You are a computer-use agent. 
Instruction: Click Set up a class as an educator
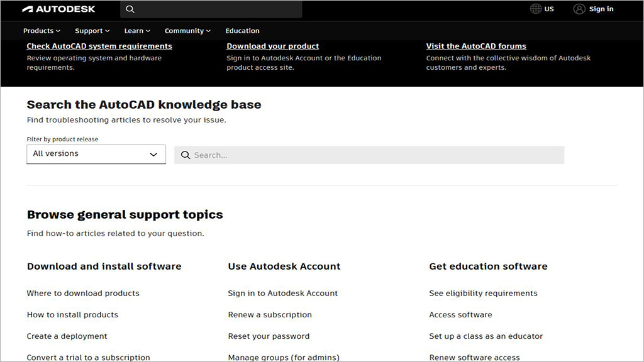(486, 336)
